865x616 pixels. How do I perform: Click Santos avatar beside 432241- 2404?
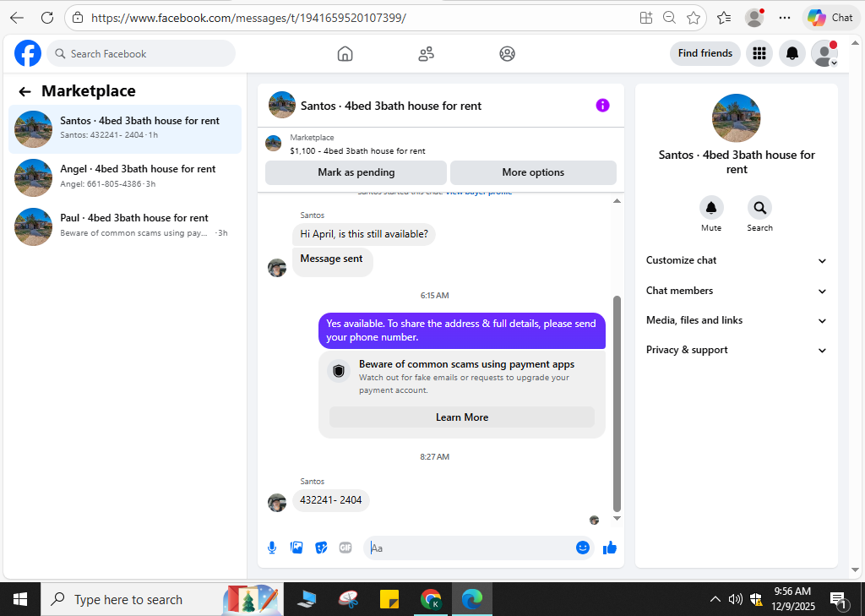[x=277, y=502]
